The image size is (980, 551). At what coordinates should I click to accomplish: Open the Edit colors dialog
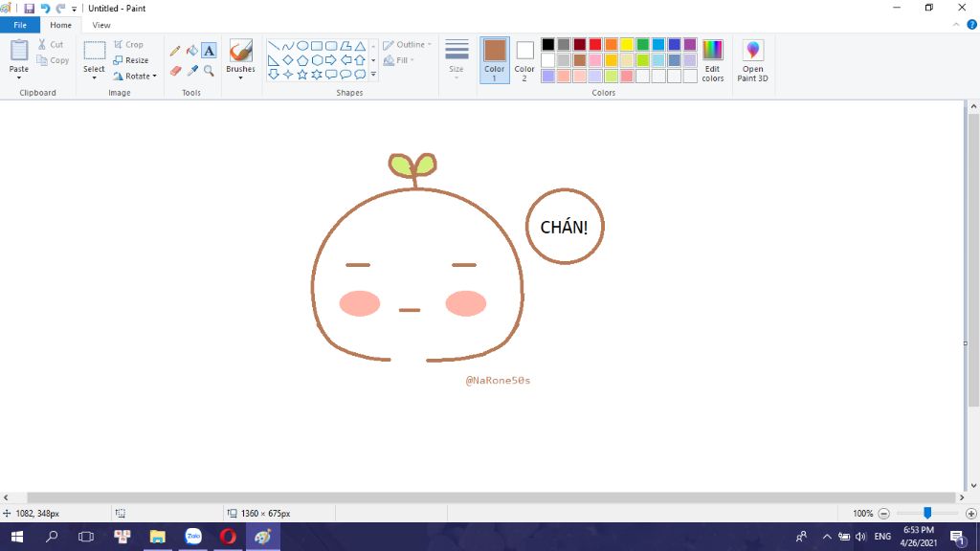(x=712, y=60)
